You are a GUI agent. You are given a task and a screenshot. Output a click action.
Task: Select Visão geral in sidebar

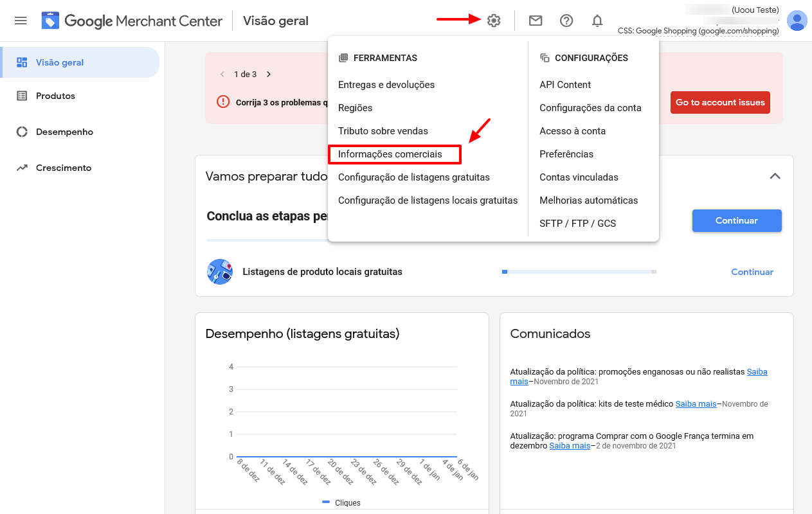pos(80,62)
